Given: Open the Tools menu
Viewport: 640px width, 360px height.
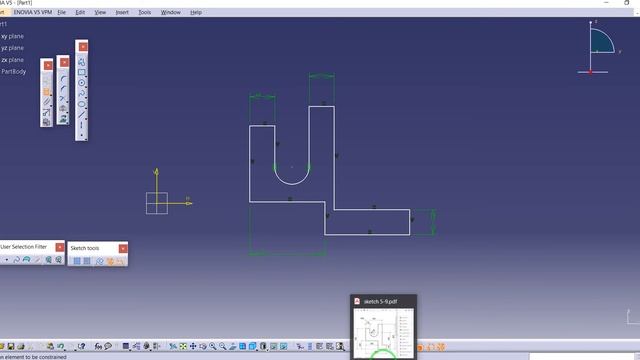Looking at the screenshot, I should [x=144, y=12].
